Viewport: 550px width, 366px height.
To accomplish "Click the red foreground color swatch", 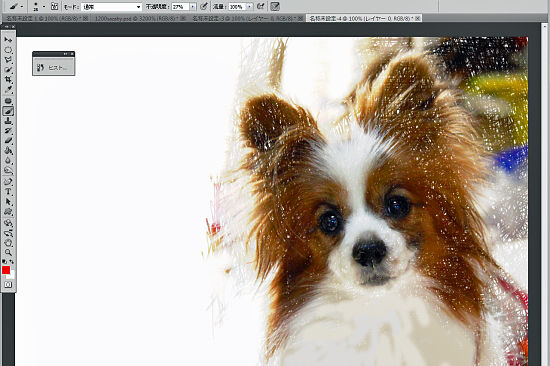I will click(x=6, y=270).
